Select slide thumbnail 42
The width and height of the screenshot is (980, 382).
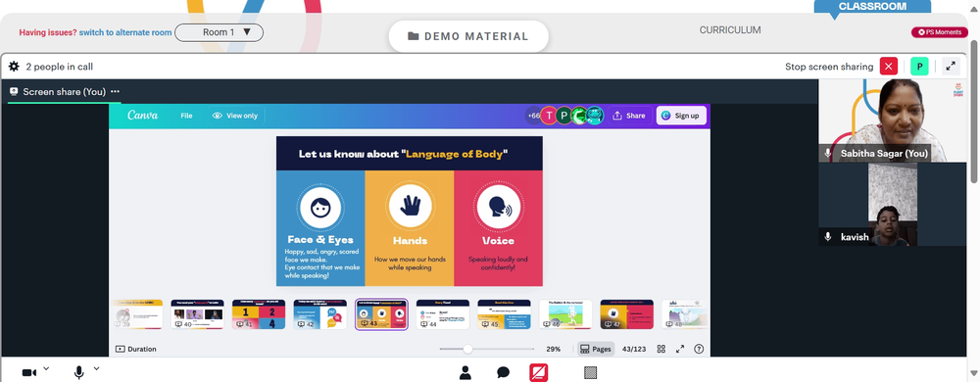click(x=320, y=314)
